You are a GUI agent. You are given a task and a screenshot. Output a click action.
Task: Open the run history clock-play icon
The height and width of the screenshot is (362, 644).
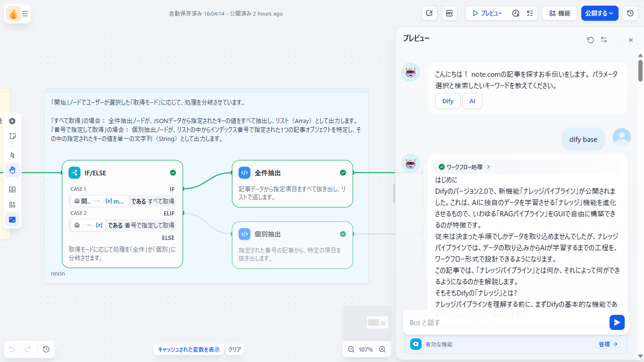[516, 13]
